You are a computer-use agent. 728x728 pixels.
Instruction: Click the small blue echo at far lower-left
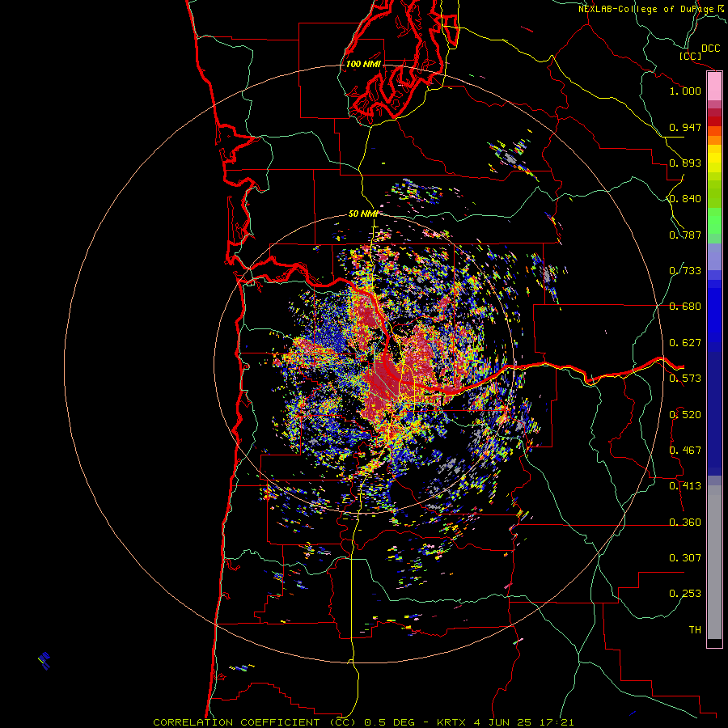coord(44,660)
